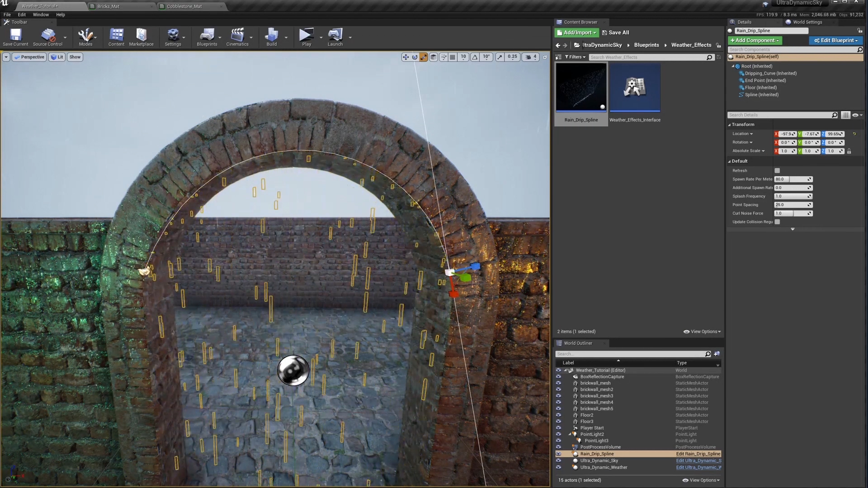The height and width of the screenshot is (488, 868).
Task: Open the camera speed setting
Action: click(531, 57)
